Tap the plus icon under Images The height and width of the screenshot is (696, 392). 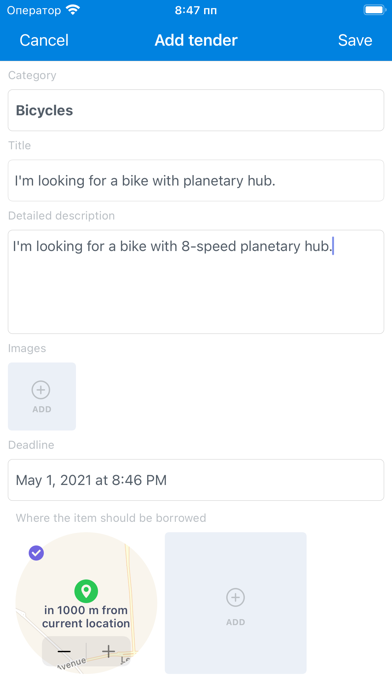pos(41,390)
